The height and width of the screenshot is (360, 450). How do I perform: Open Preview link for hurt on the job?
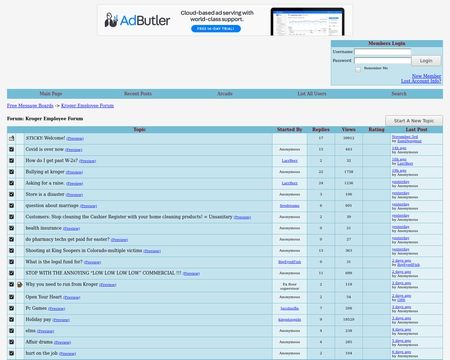[67, 354]
